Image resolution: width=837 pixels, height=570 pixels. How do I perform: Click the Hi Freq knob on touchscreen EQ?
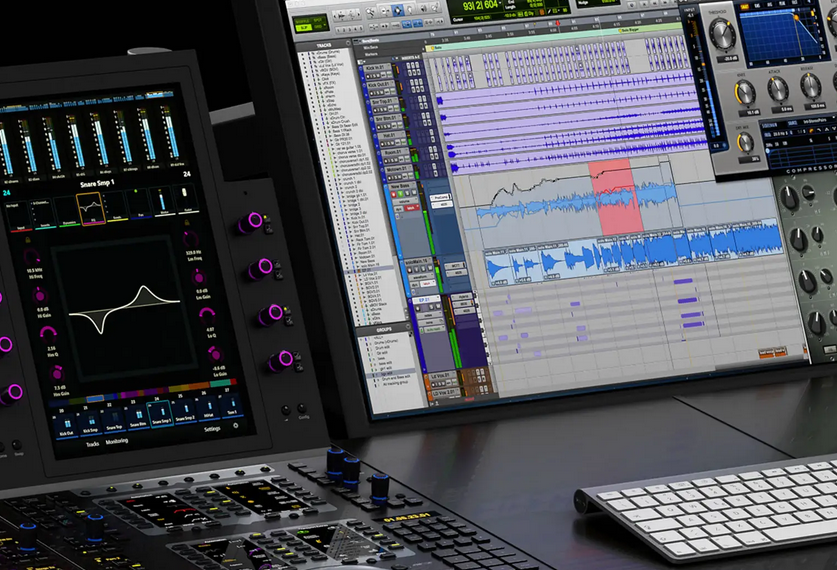tap(32, 257)
